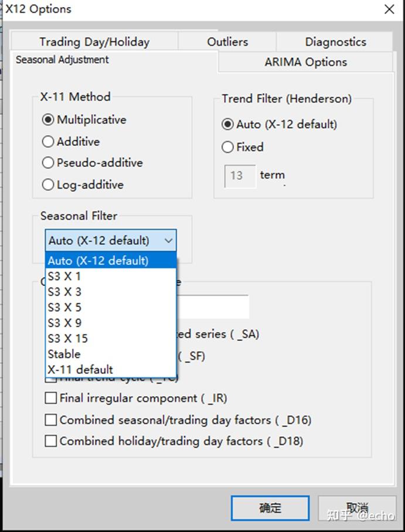Click the Henderson term number field
The image size is (405, 532).
point(240,176)
